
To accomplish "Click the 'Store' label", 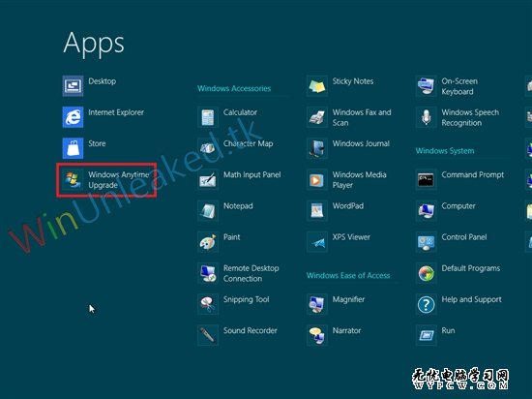I will 97,143.
